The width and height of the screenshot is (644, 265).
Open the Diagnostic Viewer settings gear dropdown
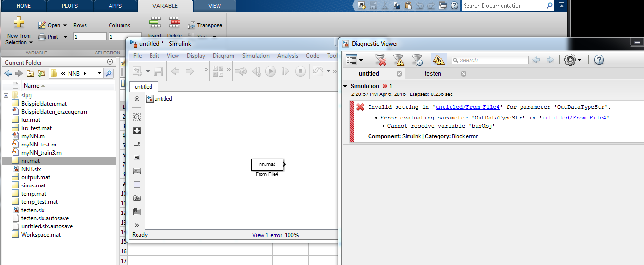coord(573,60)
